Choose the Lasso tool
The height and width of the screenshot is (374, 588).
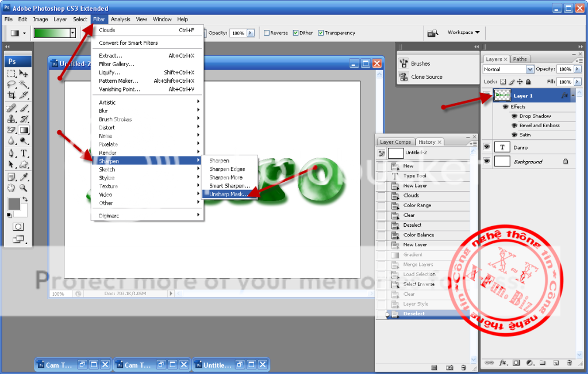click(11, 84)
